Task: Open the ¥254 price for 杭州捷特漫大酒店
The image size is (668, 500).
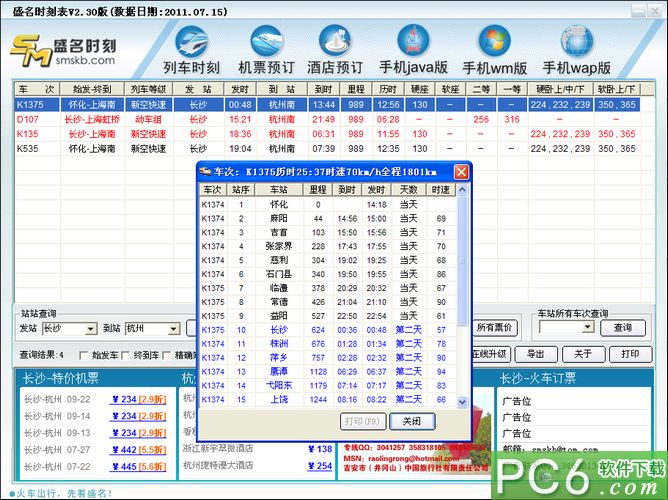Action: pyautogui.click(x=320, y=466)
